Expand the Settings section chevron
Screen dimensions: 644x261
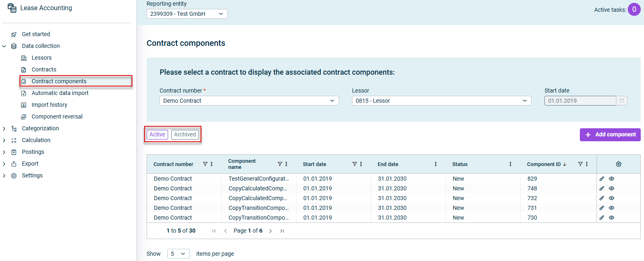(4, 176)
